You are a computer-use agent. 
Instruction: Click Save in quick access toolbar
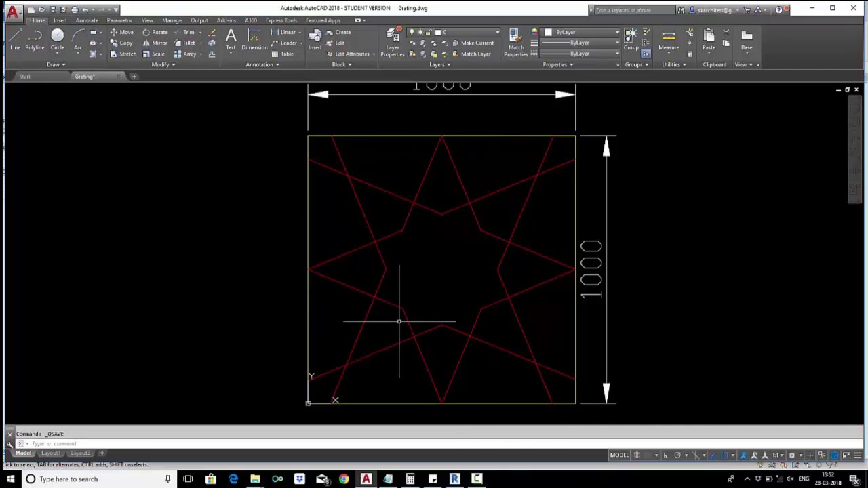pos(52,9)
